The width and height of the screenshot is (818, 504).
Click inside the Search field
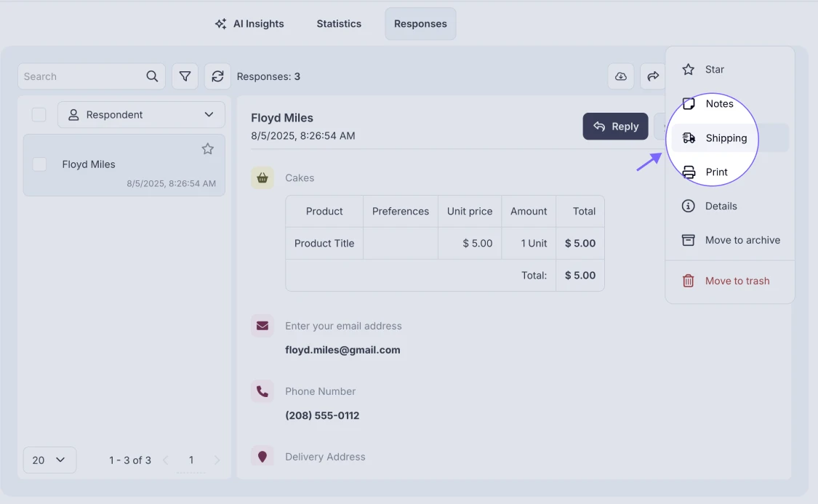pos(80,76)
